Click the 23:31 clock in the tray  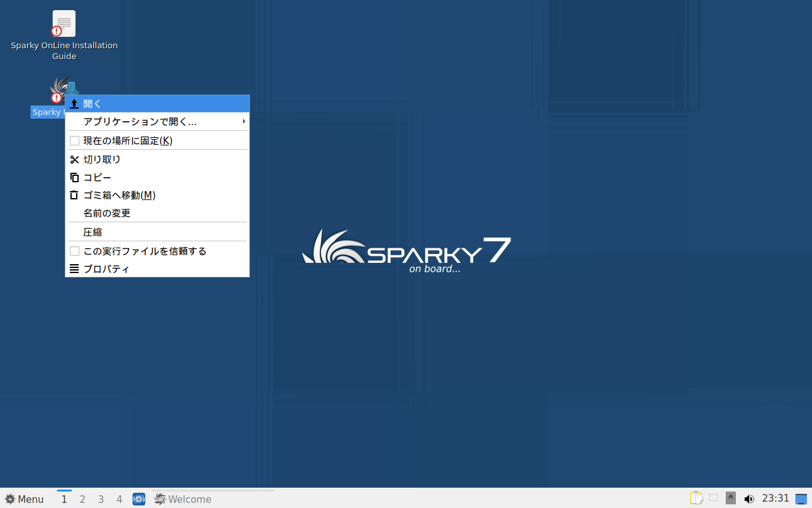775,498
